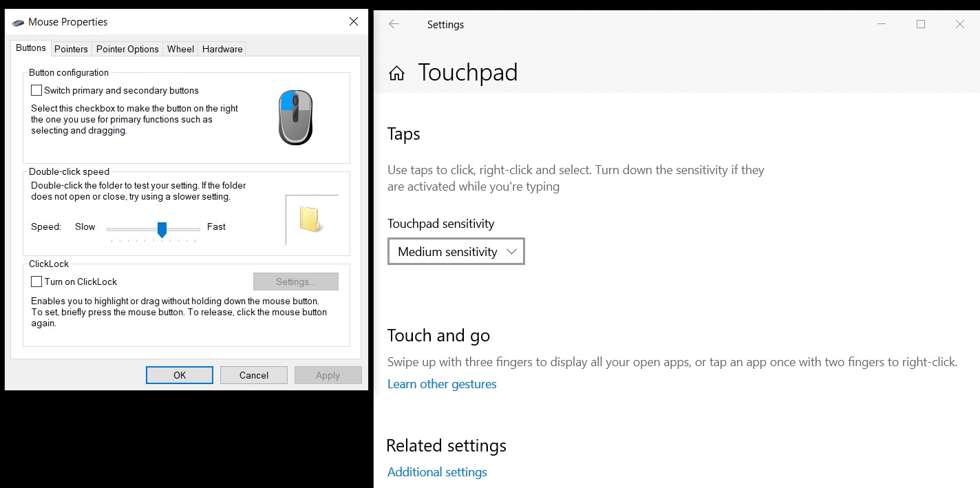Click the Cancel button
980x488 pixels.
point(254,375)
